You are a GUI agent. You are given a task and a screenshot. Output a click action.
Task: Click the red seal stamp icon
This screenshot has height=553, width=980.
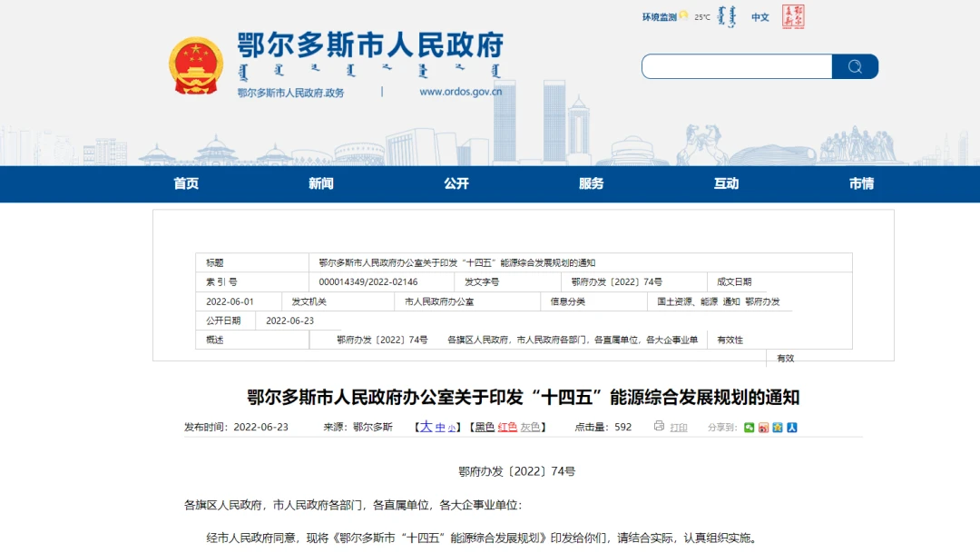793,16
